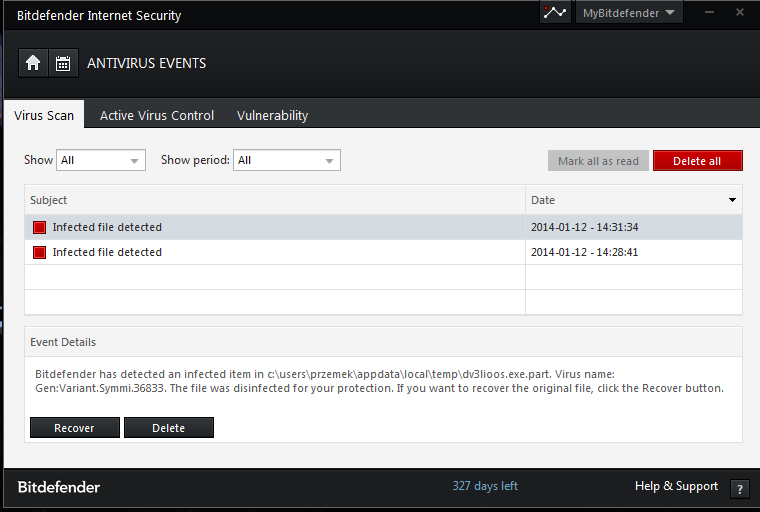The image size is (760, 512).
Task: Sort events by Date column header
Action: point(634,200)
